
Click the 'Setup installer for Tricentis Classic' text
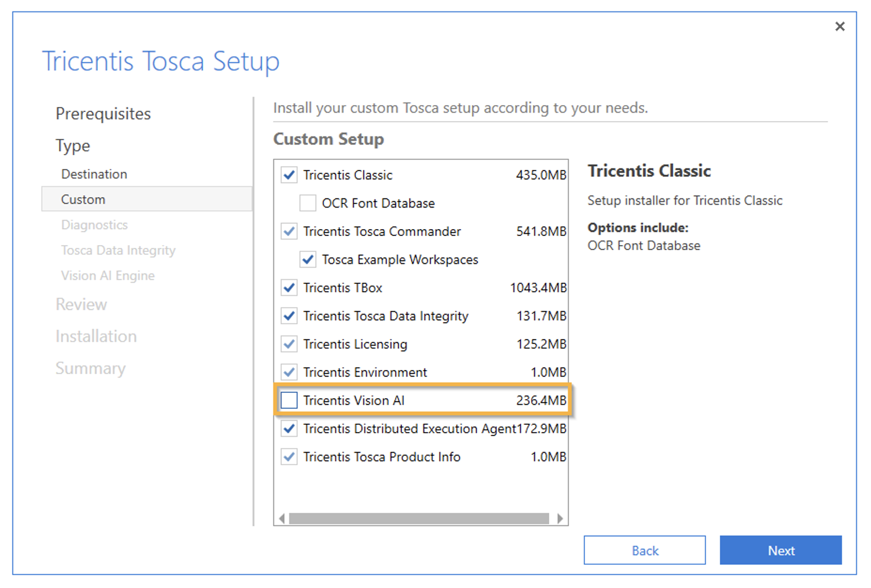[x=685, y=201]
